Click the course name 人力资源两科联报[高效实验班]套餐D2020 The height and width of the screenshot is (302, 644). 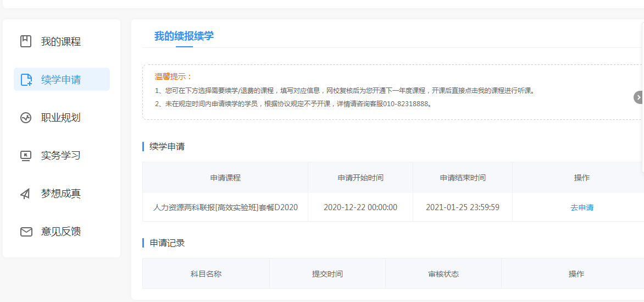(x=225, y=207)
